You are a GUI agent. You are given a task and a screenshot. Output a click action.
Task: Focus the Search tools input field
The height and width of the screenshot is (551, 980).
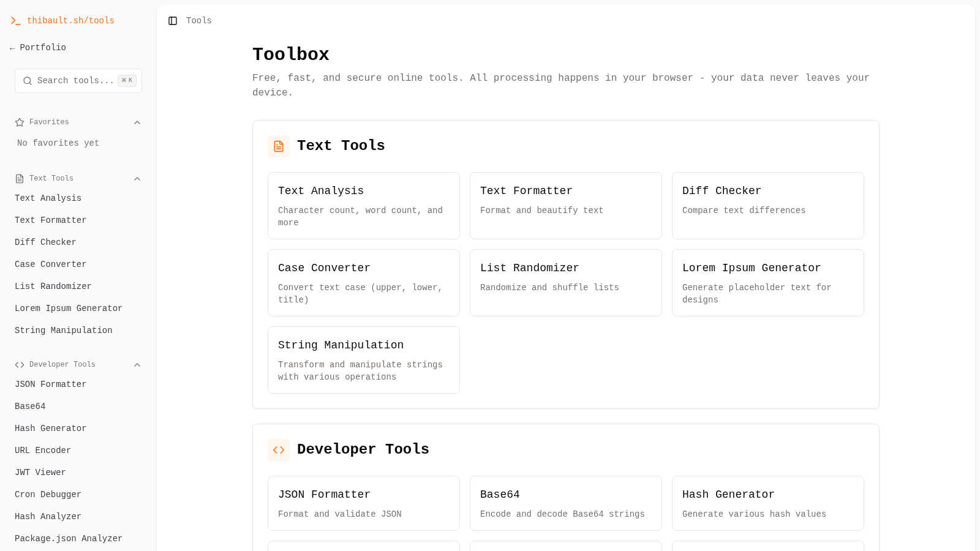78,81
